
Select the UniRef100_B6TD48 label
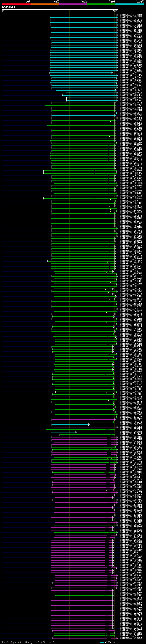(131, 40)
